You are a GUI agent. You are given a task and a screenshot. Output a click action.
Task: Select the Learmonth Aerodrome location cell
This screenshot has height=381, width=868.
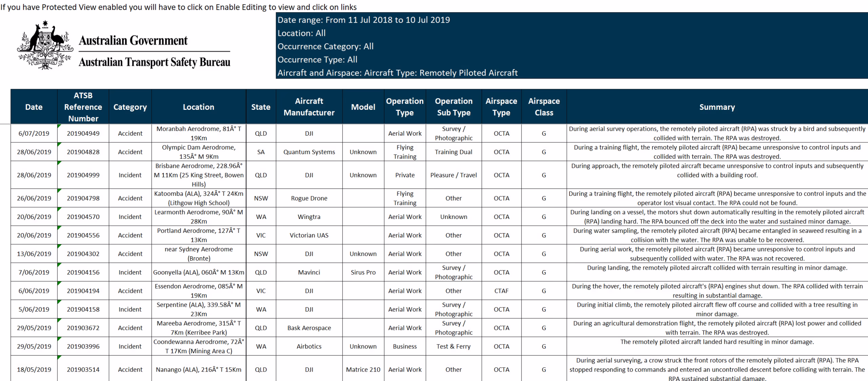(x=199, y=217)
